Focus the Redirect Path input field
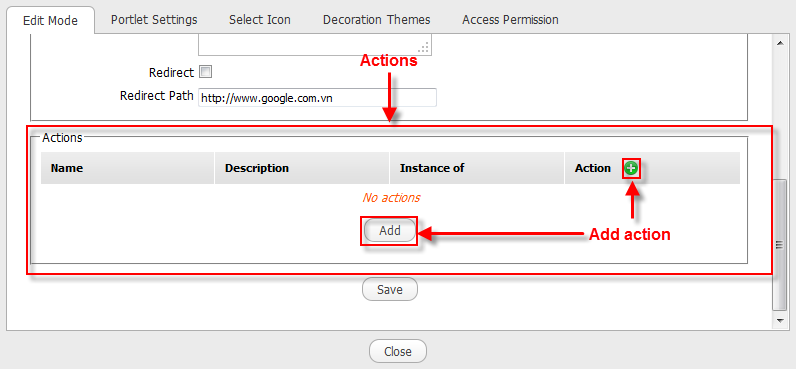This screenshot has height=369, width=796. tap(317, 98)
